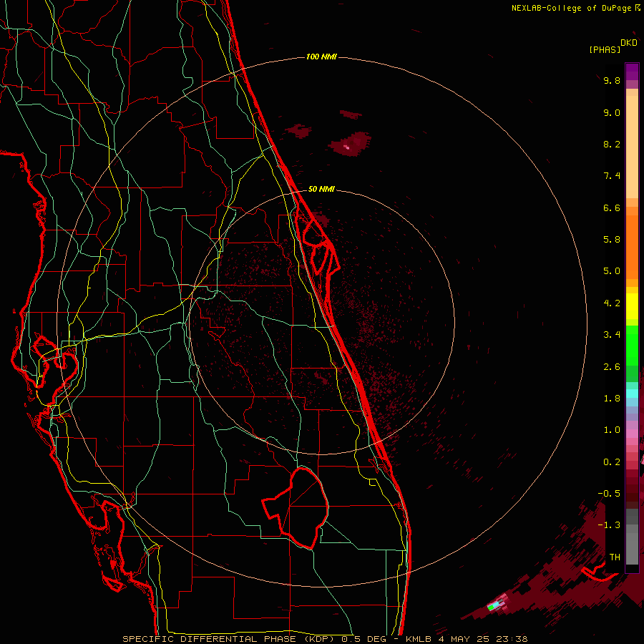Pick the yellow segment of the color bar
The height and width of the screenshot is (644, 644).
[632, 306]
